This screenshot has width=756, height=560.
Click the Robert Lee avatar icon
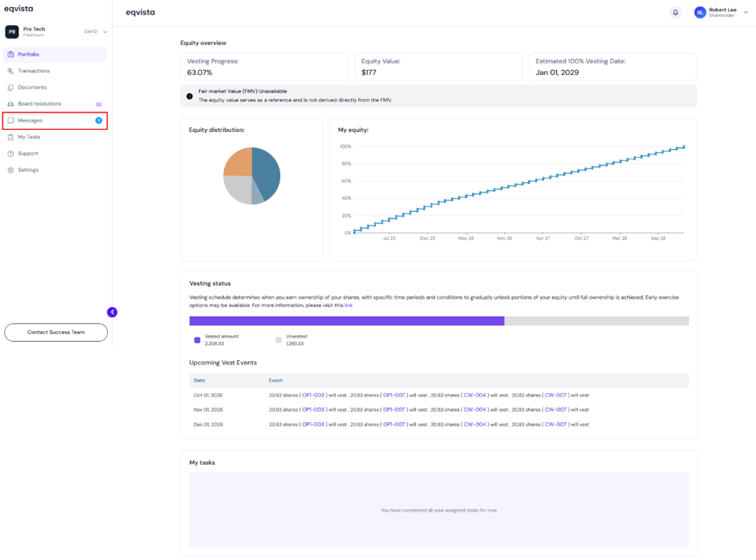[x=700, y=13]
